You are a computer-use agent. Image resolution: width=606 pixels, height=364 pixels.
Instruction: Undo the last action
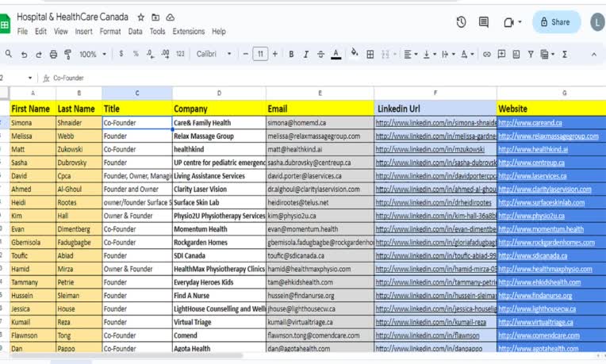coord(24,55)
